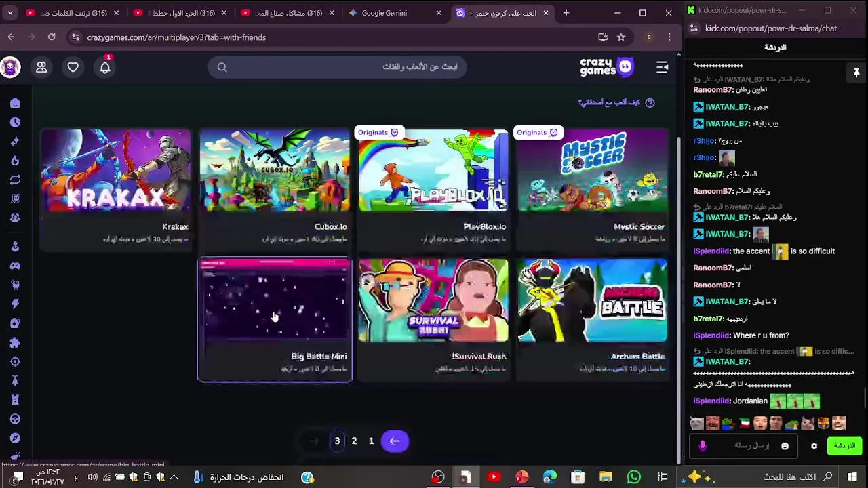Click the pin icon in Kick chat
868x488 pixels.
point(856,73)
